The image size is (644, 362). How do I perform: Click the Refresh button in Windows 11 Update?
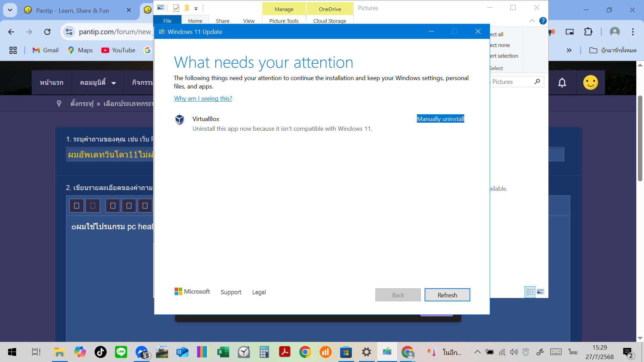(x=447, y=295)
